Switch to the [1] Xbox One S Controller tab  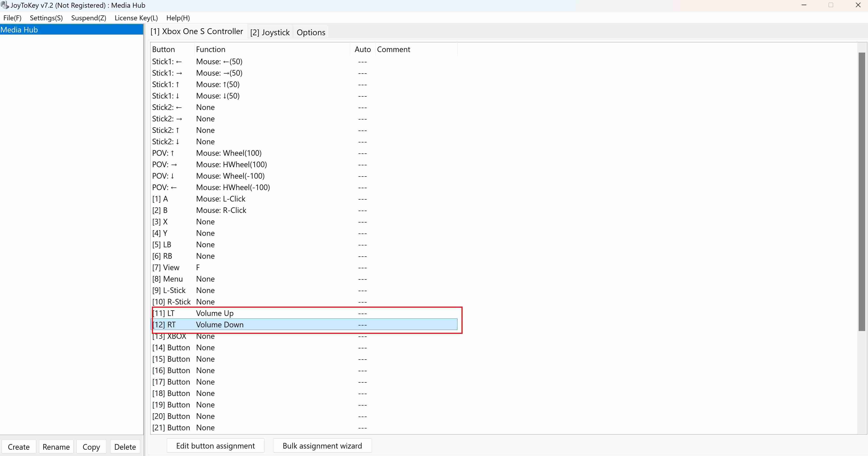click(197, 31)
